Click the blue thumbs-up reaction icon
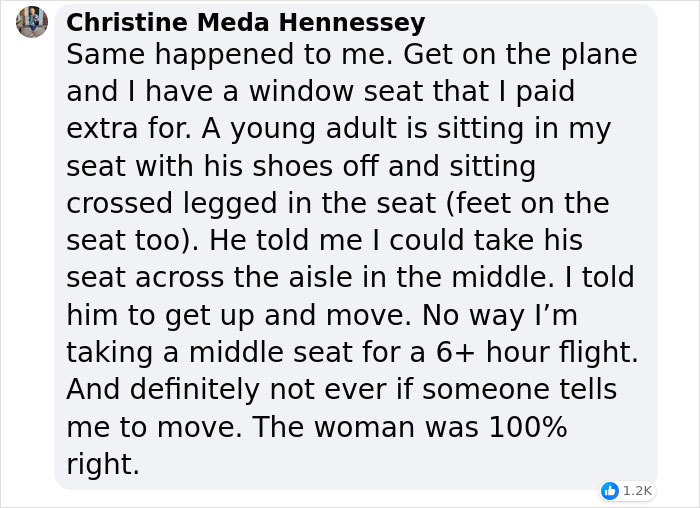700x508 pixels. pyautogui.click(x=610, y=490)
